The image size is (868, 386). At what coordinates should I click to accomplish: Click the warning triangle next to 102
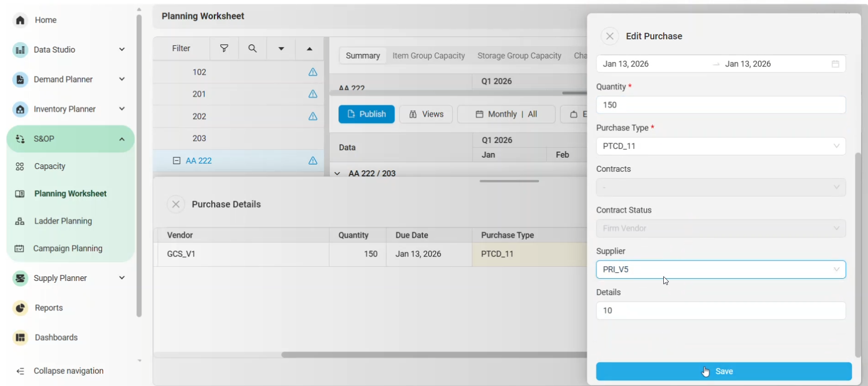tap(312, 72)
